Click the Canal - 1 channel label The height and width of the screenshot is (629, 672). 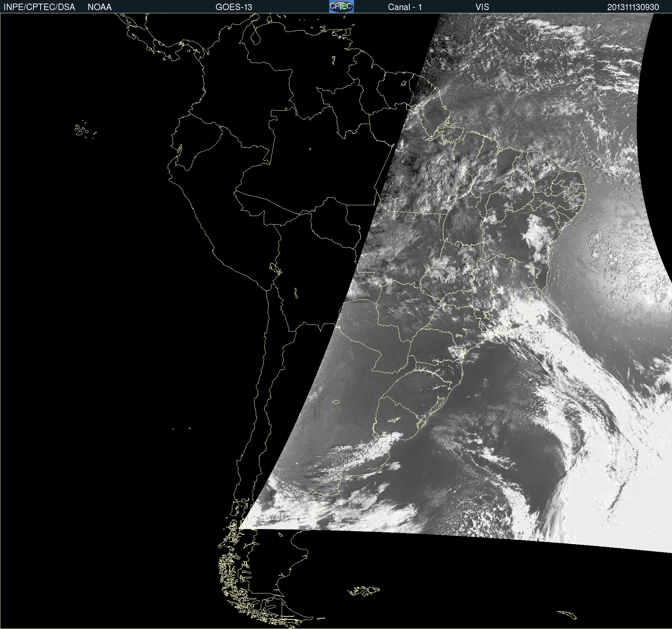405,7
